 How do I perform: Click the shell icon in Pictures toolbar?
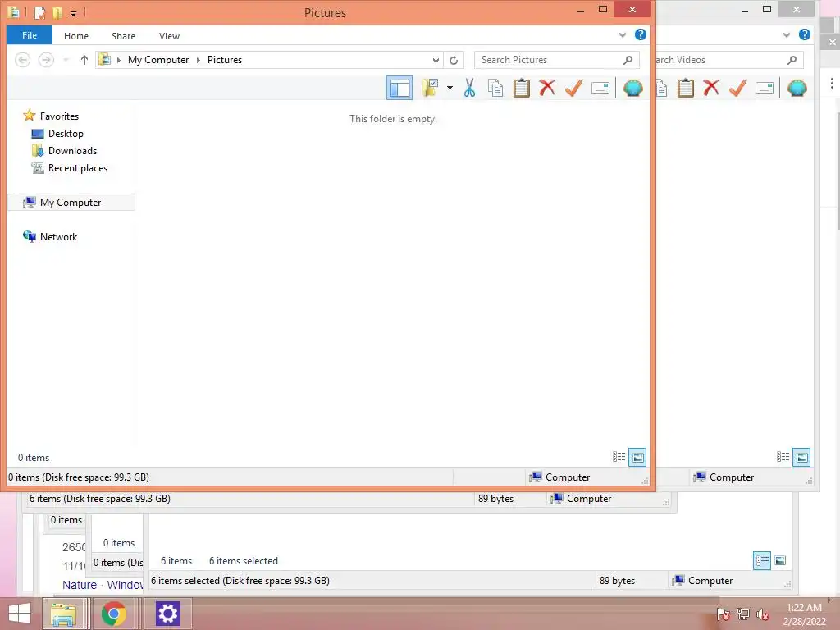coord(632,88)
